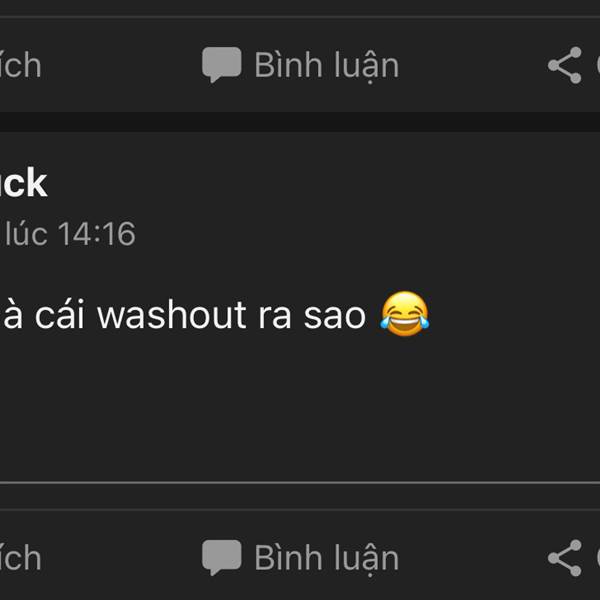600x600 pixels.
Task: Click upper "Bình luận" label text
Action: tap(327, 66)
